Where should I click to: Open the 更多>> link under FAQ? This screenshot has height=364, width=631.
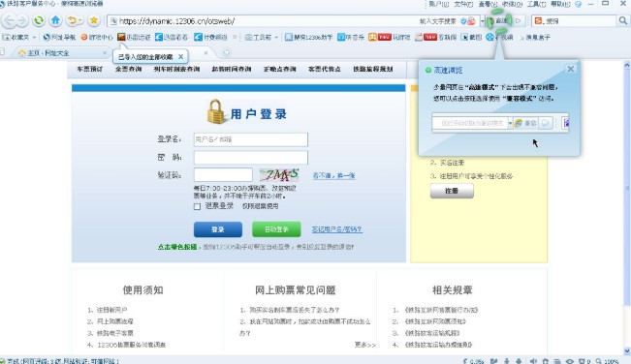point(365,345)
